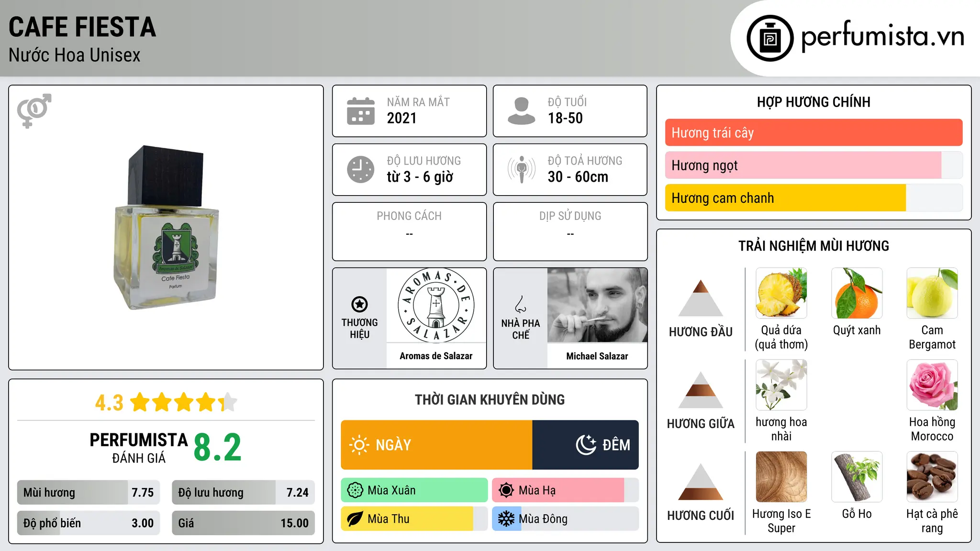Click the Hương cam chanh accord bar
The height and width of the screenshot is (551, 980).
[813, 198]
